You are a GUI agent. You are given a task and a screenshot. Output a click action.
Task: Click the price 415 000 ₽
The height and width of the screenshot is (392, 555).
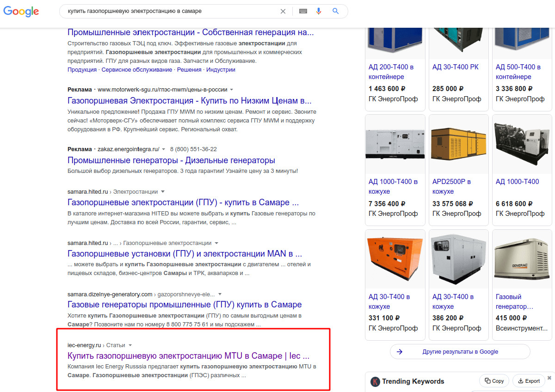(x=512, y=318)
